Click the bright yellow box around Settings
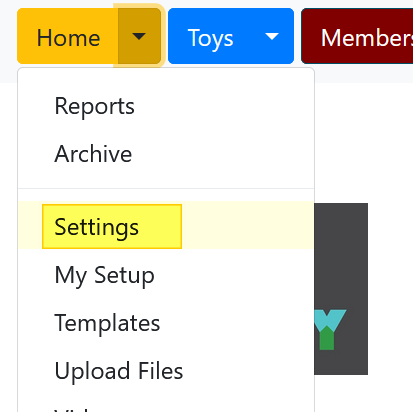The height and width of the screenshot is (412, 413). coord(112,226)
